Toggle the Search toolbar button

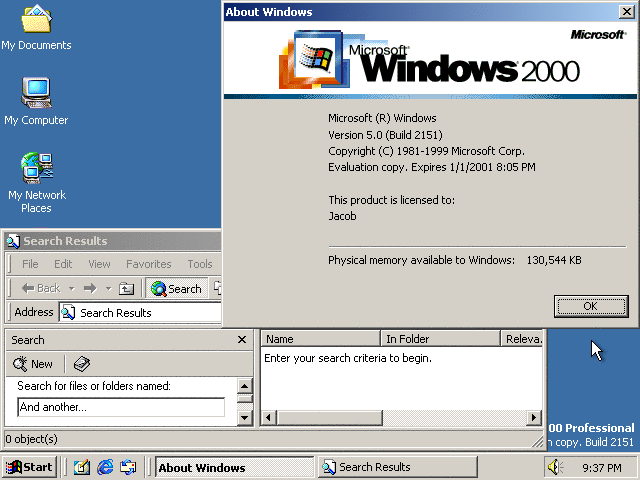point(176,289)
